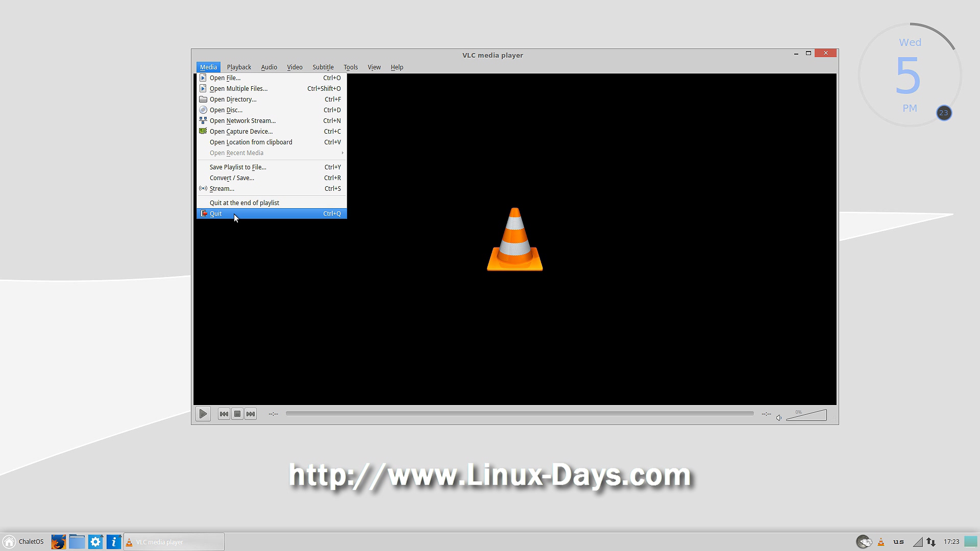This screenshot has height=551, width=980.
Task: Open the settings gear in taskbar
Action: coord(95,542)
